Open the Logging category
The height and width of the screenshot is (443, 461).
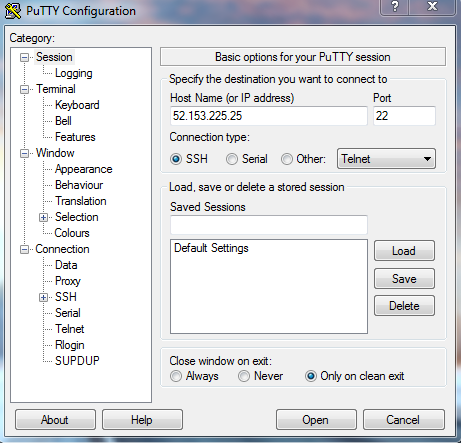pos(74,73)
